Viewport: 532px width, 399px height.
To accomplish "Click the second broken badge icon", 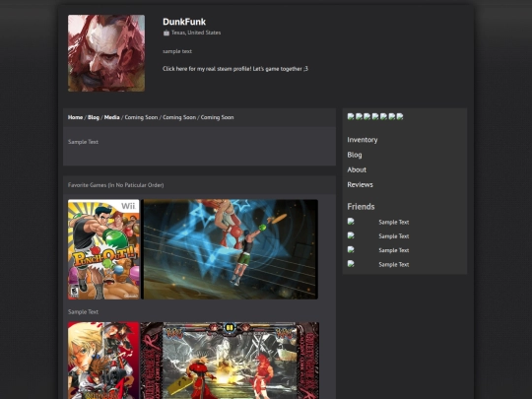I will pos(359,116).
